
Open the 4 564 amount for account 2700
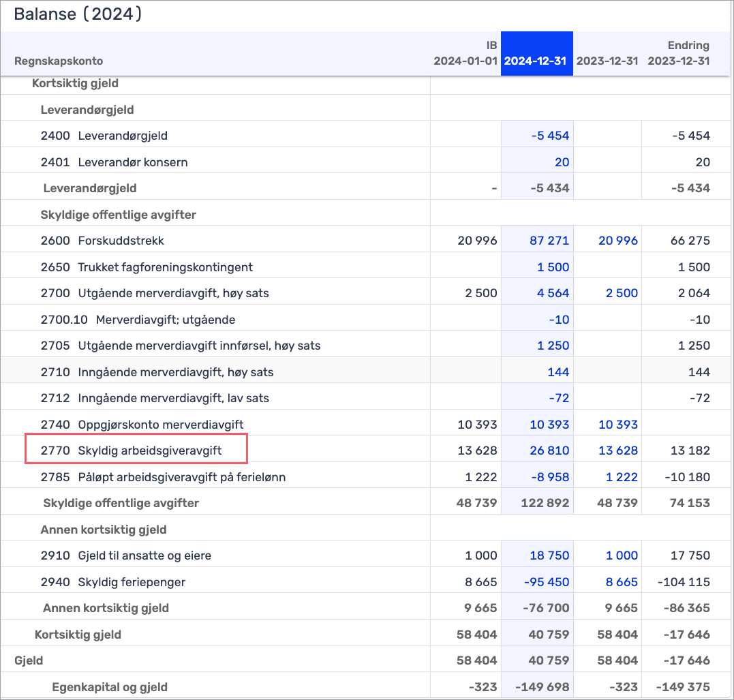pyautogui.click(x=553, y=293)
